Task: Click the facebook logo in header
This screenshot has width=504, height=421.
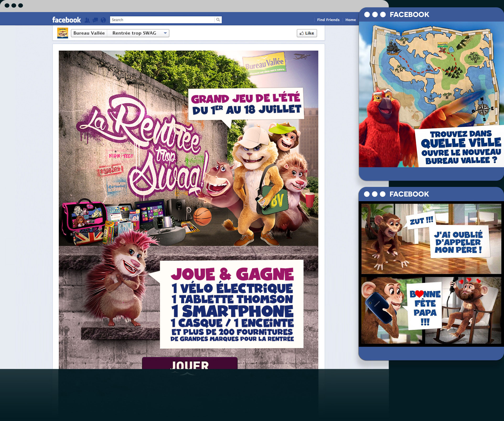Action: (x=66, y=20)
